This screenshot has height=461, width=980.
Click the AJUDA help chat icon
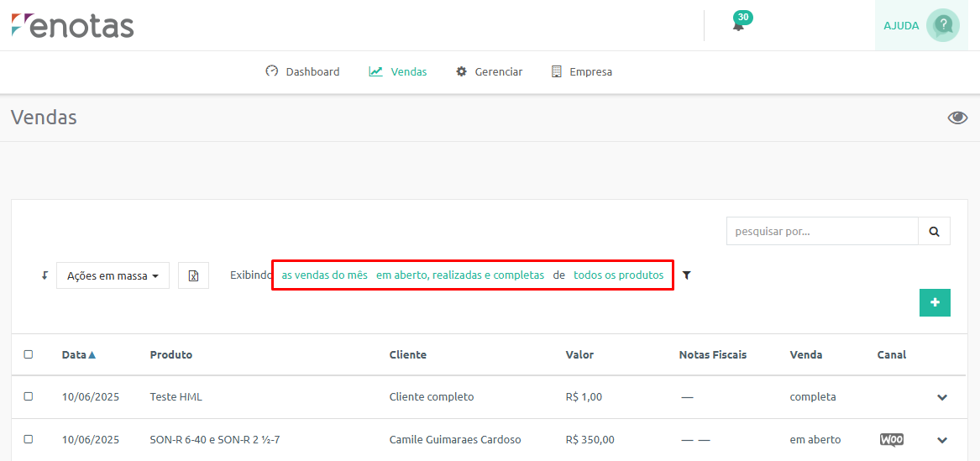click(x=942, y=25)
